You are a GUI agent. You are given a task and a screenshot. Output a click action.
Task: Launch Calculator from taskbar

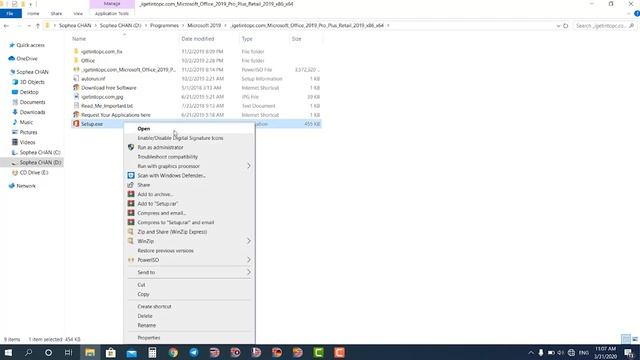coord(152,352)
